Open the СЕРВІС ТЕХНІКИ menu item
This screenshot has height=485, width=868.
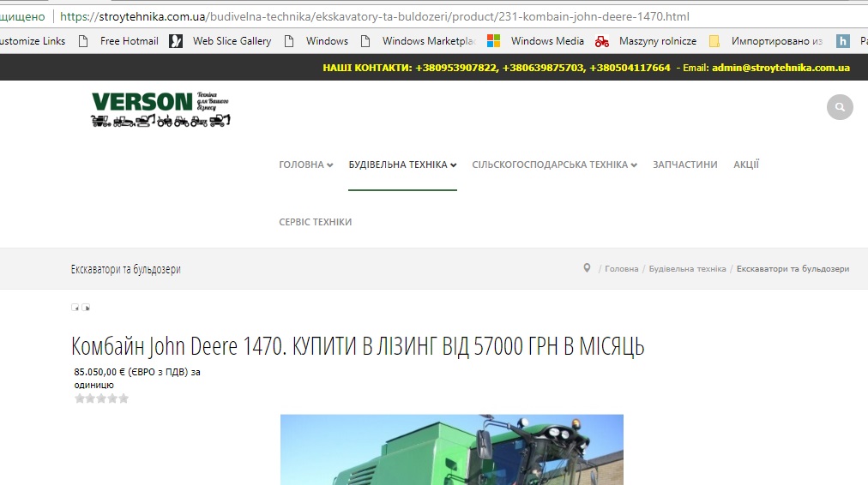pyautogui.click(x=315, y=222)
